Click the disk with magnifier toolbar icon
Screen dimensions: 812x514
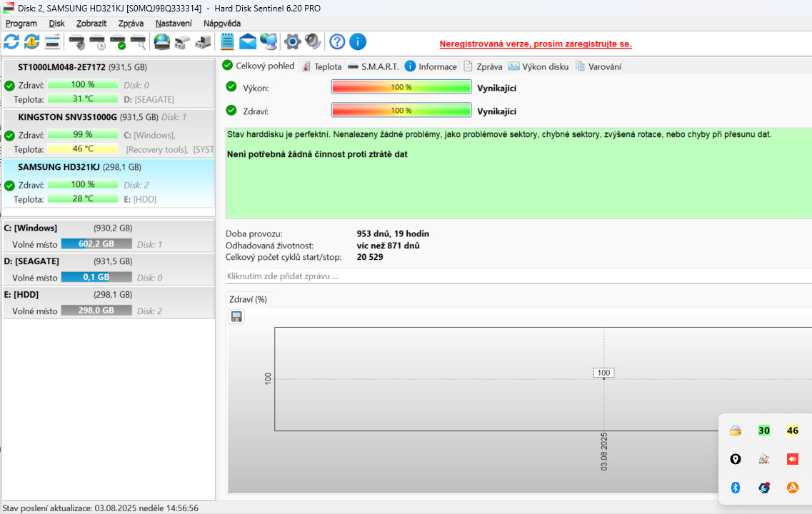138,42
